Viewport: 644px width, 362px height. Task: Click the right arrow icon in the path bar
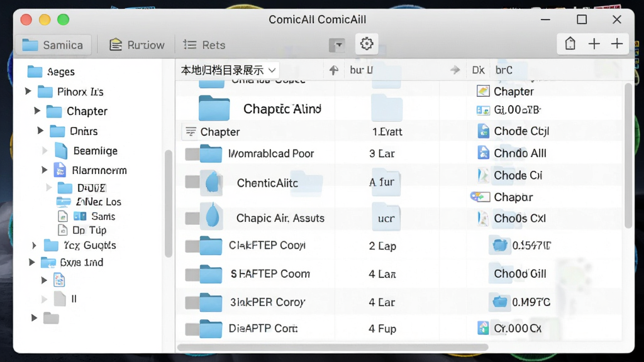pos(455,70)
